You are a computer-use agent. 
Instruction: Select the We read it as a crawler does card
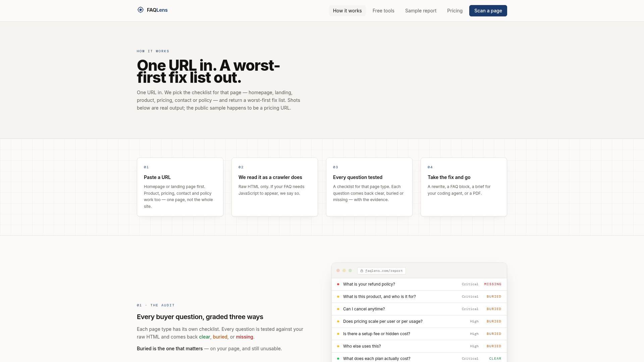(x=275, y=187)
